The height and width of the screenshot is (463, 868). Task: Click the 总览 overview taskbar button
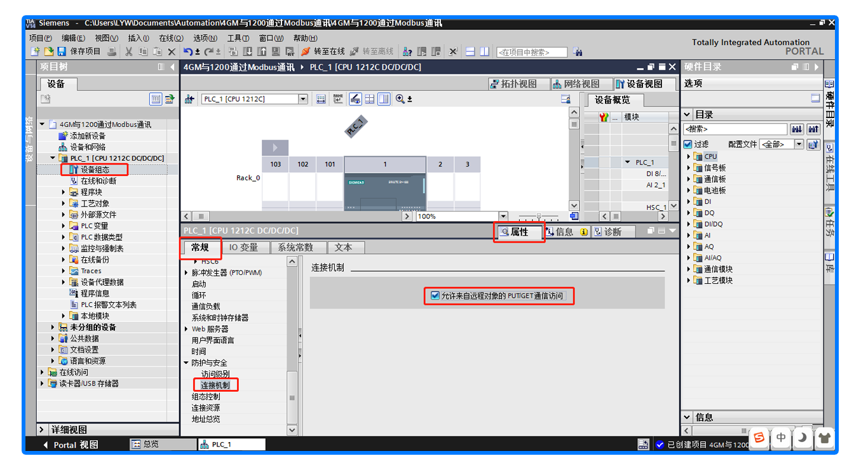[x=161, y=445]
